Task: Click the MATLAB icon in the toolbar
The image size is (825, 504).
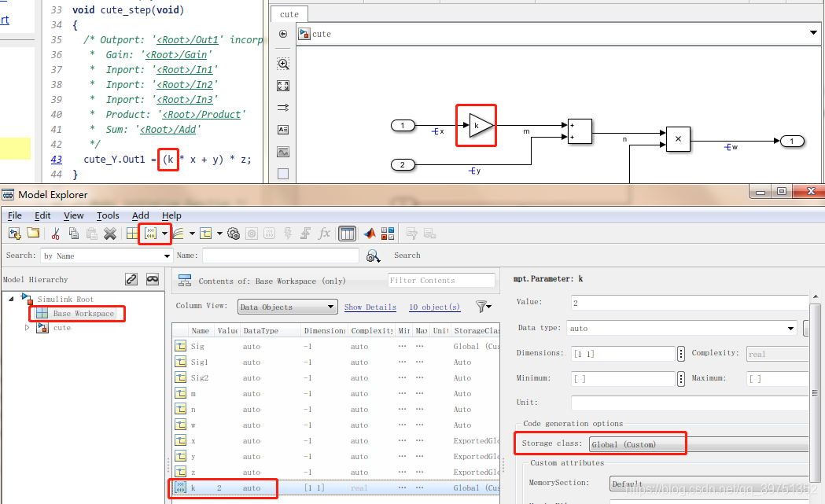Action: [369, 234]
